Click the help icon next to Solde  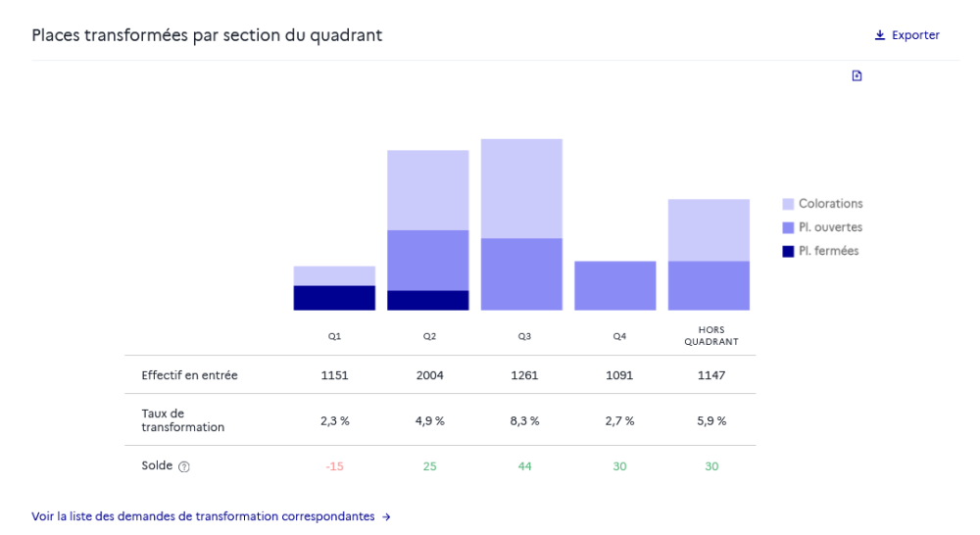click(184, 467)
